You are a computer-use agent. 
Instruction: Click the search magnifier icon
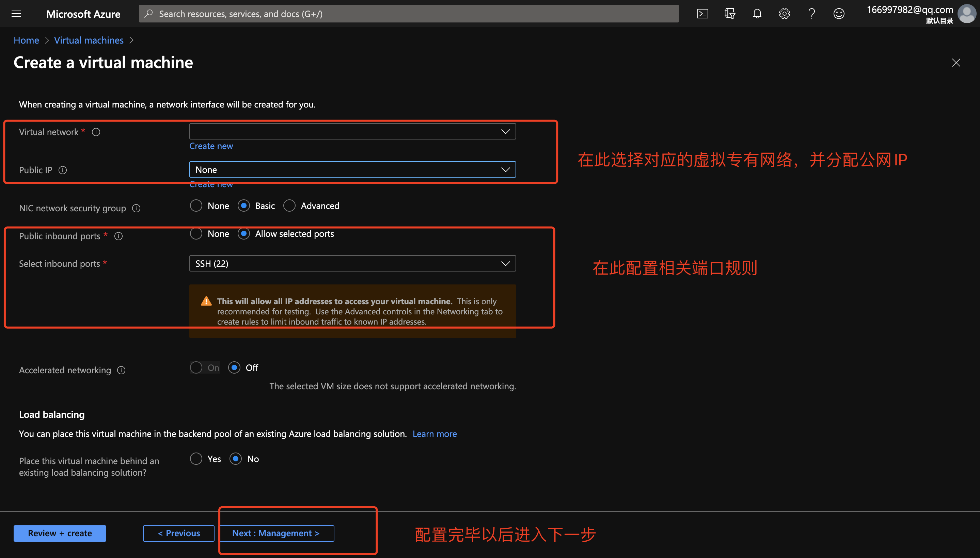click(x=148, y=14)
